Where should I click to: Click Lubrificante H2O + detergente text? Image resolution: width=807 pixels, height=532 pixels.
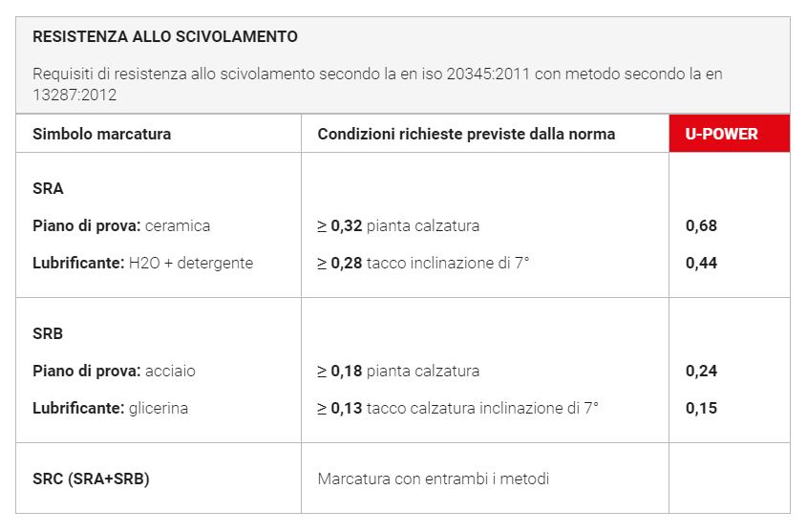[x=142, y=263]
